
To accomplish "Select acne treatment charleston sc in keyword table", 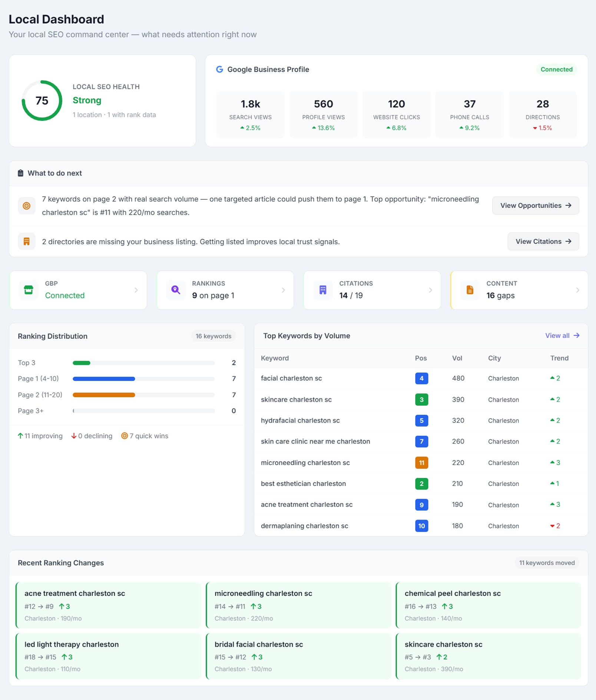I will tap(421, 505).
